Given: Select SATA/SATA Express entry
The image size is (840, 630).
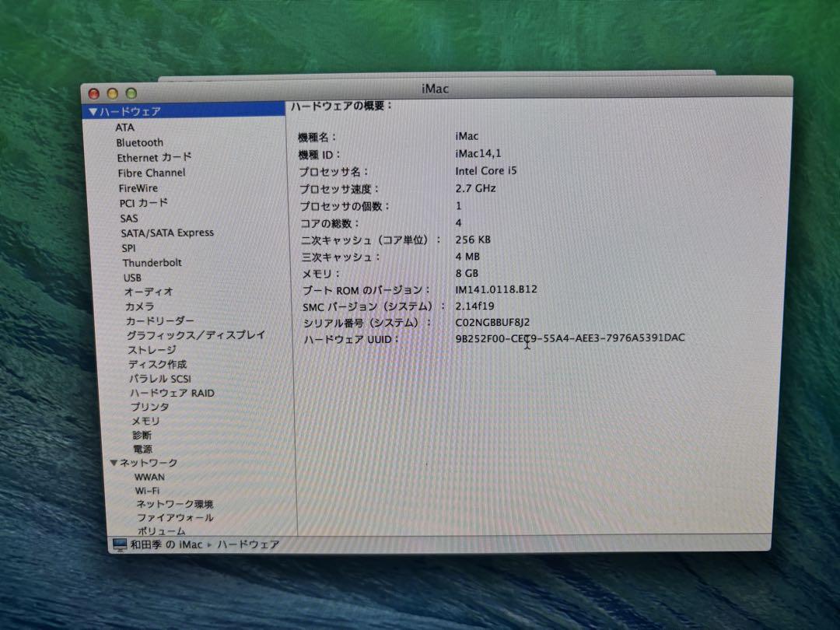Looking at the screenshot, I should click(167, 233).
